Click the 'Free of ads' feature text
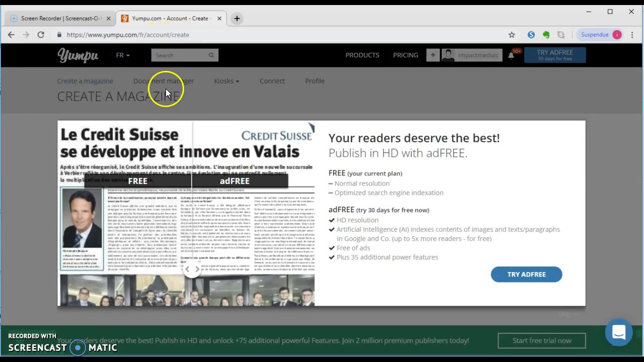644x362 pixels. [353, 248]
